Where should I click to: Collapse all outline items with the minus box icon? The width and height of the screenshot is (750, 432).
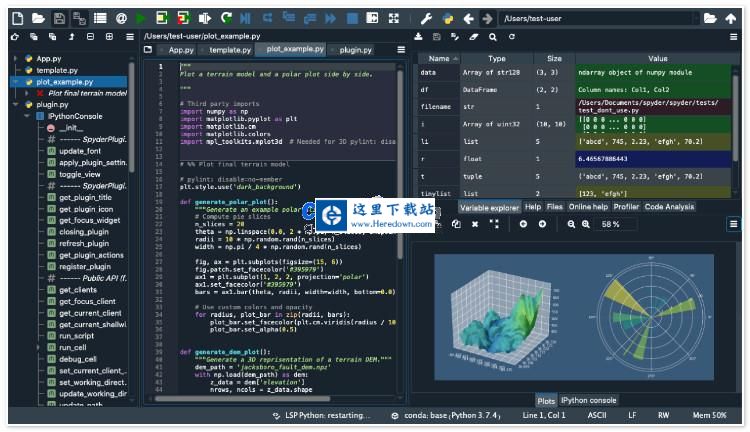point(90,36)
